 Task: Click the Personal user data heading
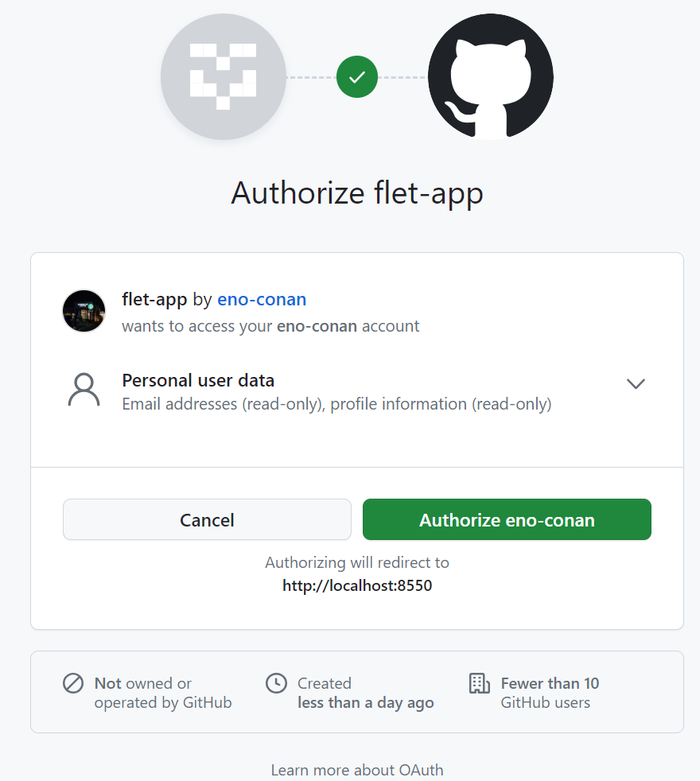(x=198, y=380)
